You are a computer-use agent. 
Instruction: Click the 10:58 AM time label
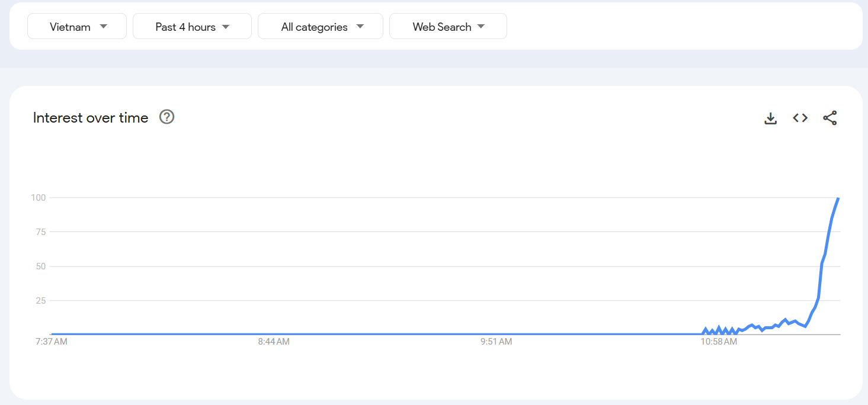click(719, 342)
